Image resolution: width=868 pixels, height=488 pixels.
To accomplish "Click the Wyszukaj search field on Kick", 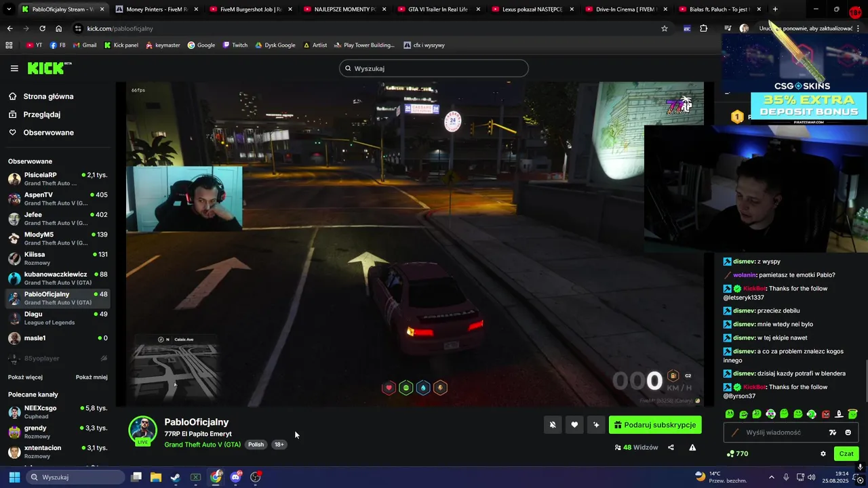I will click(433, 68).
